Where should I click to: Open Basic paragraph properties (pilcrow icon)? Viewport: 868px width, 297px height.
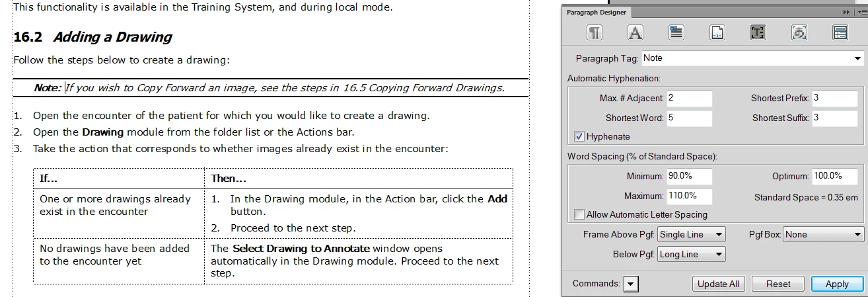point(595,32)
